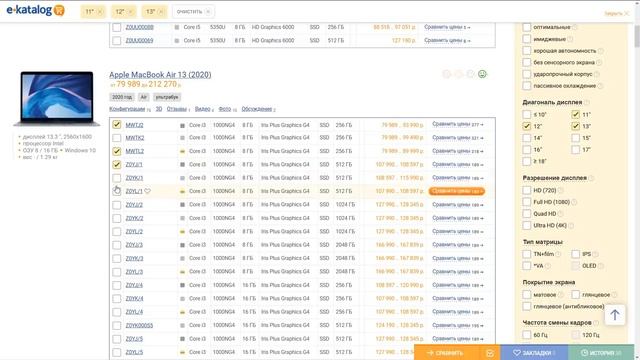Click the 2020 год tag
The image size is (640, 360).
click(122, 97)
